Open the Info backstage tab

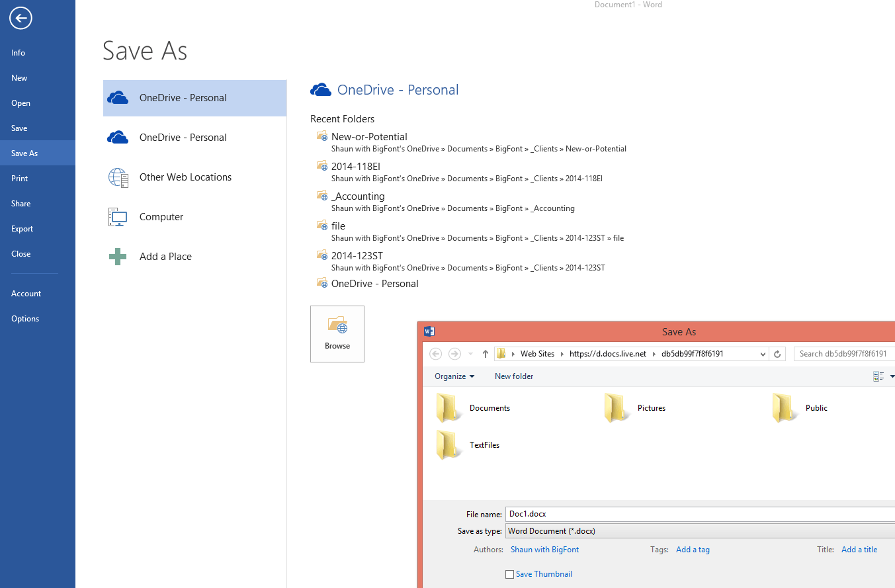(x=38, y=53)
